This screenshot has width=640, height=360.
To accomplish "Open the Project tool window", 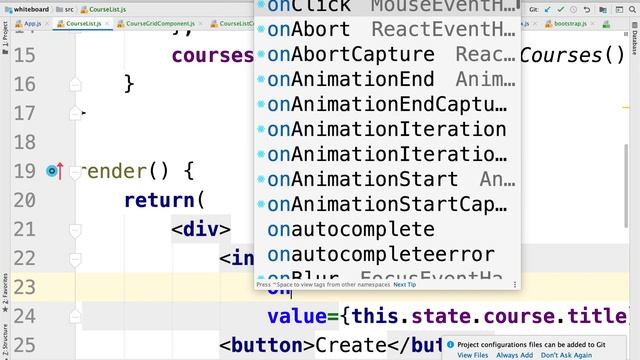I will click(5, 38).
